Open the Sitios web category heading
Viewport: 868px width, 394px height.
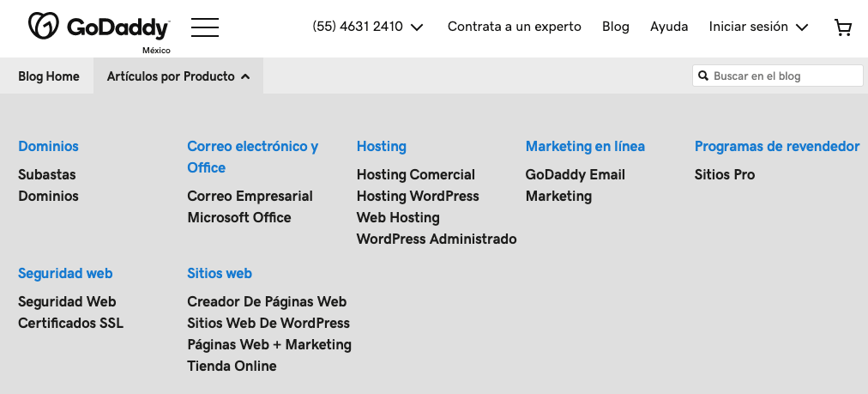click(x=220, y=273)
